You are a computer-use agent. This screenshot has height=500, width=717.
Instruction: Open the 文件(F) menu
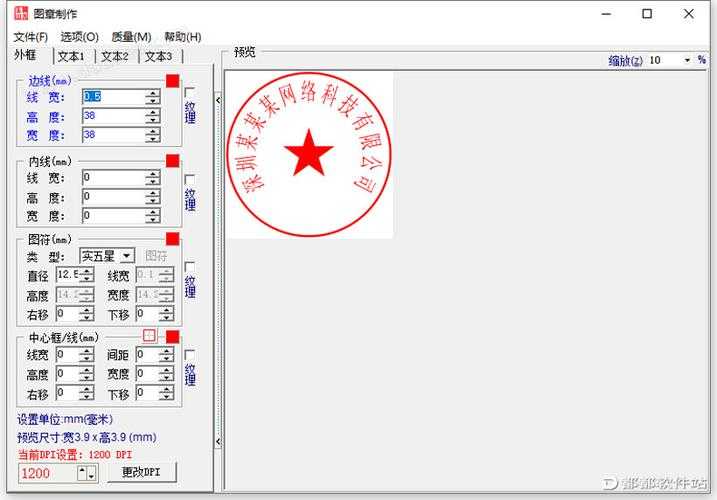tap(30, 37)
